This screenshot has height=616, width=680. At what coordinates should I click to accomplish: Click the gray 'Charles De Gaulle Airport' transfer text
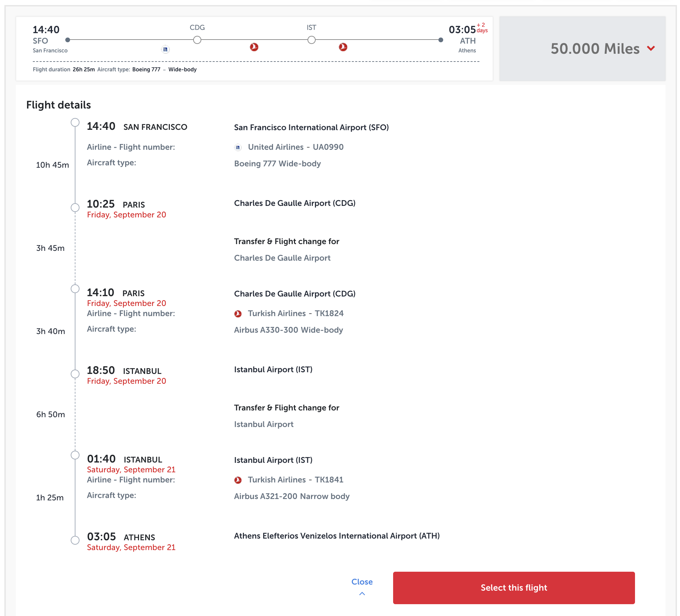(282, 258)
